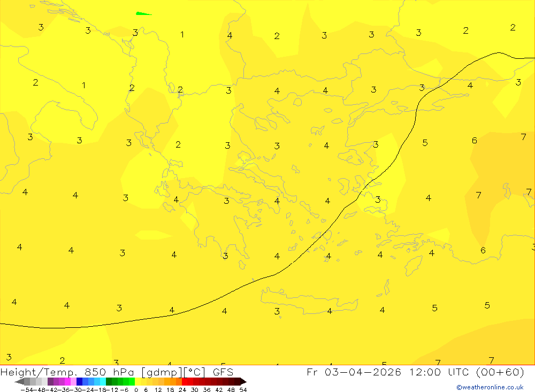Click the '36' label on the color scale
This screenshot has width=535, height=392.
click(207, 390)
